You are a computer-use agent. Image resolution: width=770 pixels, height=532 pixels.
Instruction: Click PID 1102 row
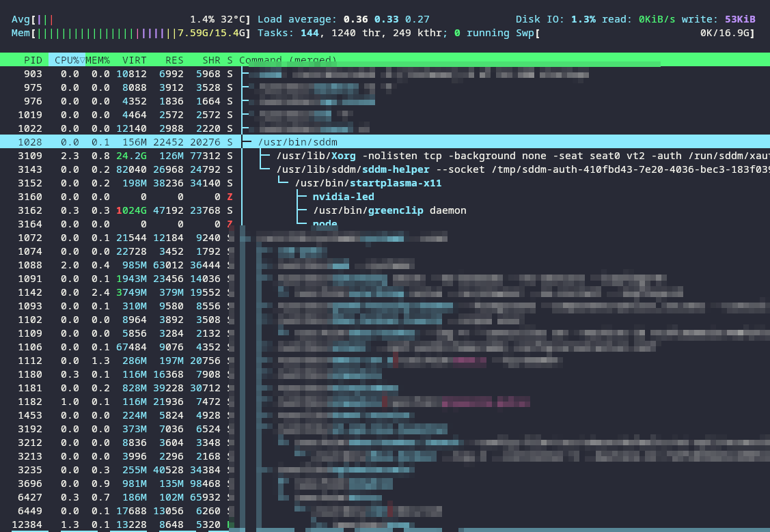[385, 320]
